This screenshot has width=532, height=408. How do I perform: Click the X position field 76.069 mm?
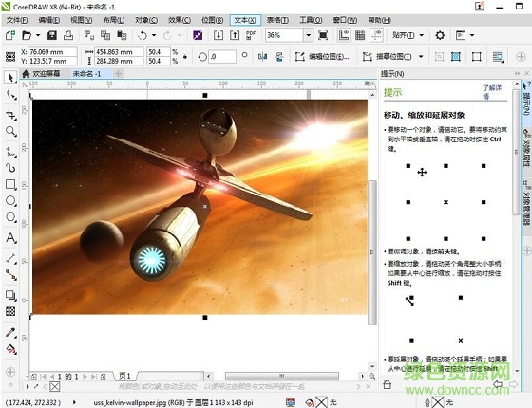coord(52,52)
